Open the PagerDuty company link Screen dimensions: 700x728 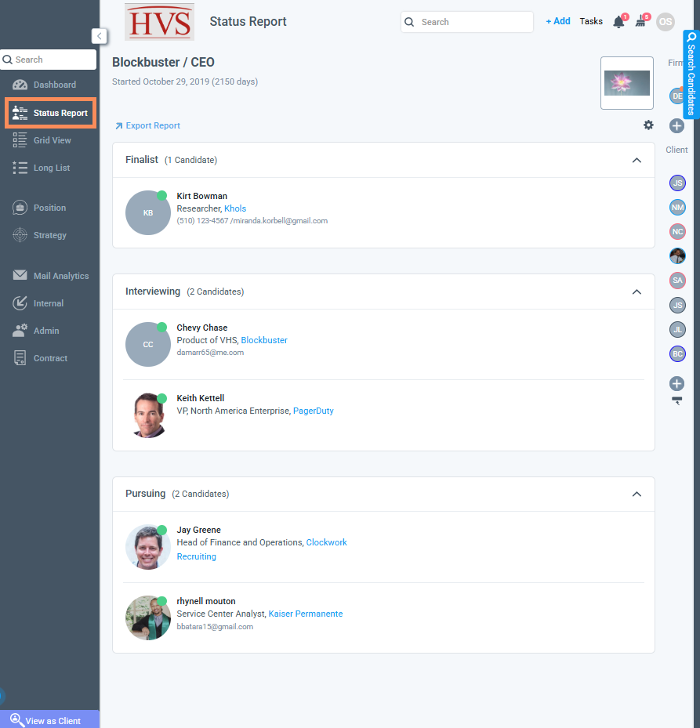coord(314,411)
